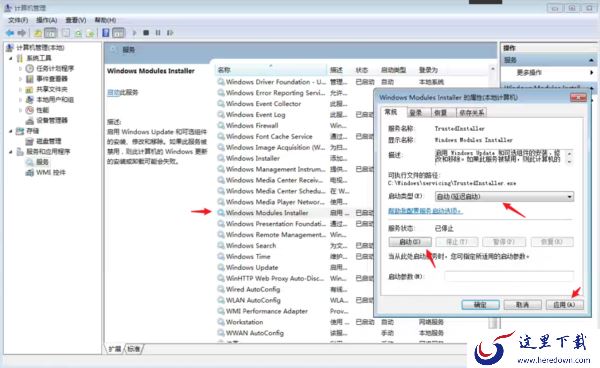Open the 操作(A) menu
Image resolution: width=600 pixels, height=368 pixels.
point(47,20)
